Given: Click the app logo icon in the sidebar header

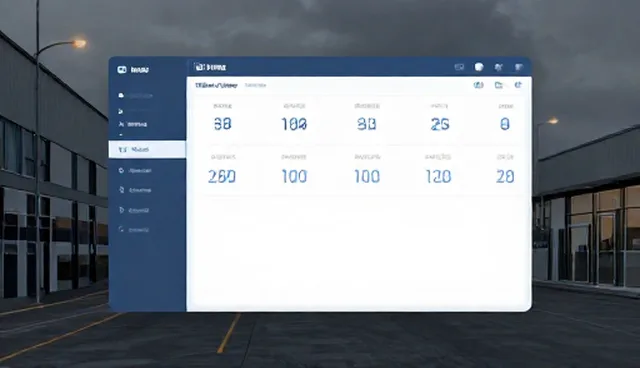Looking at the screenshot, I should coord(122,70).
